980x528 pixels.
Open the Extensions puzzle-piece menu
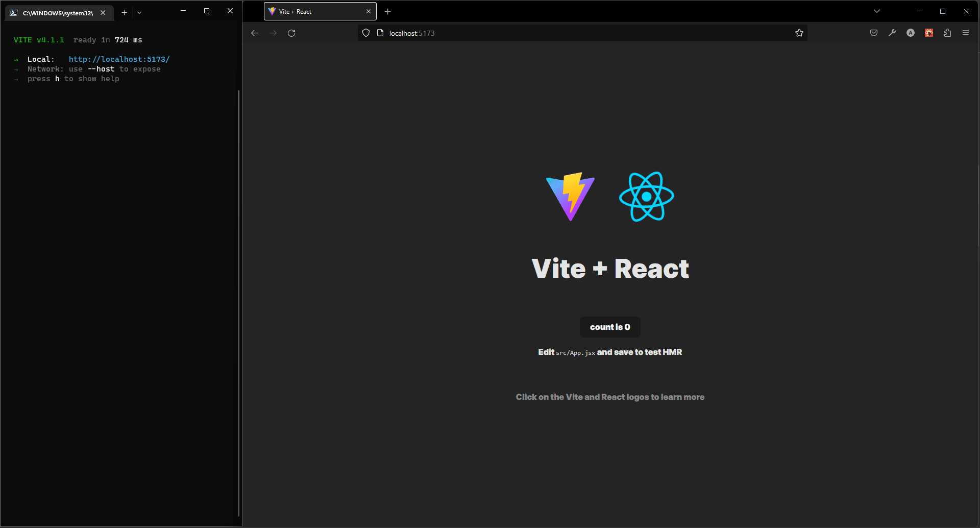947,33
